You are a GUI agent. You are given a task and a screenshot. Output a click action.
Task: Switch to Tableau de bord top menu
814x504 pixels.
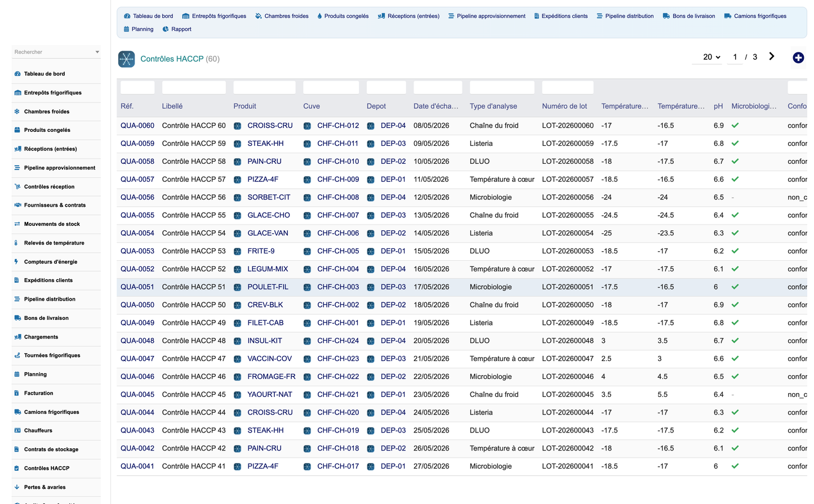tap(149, 16)
